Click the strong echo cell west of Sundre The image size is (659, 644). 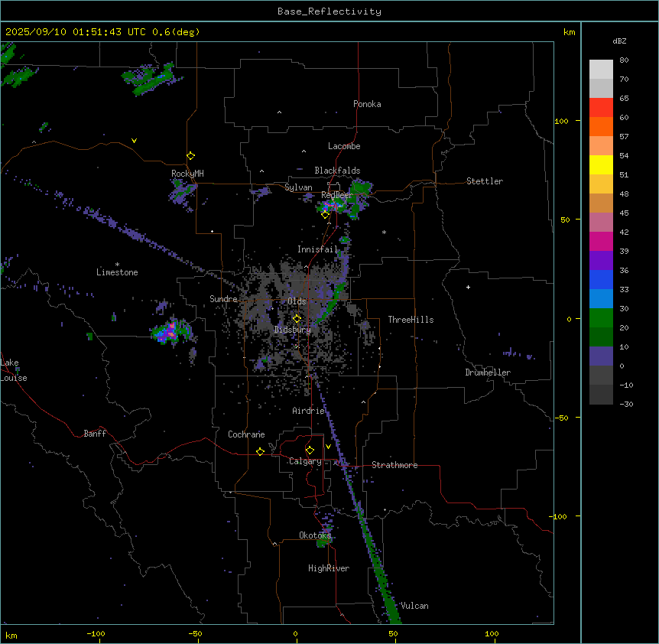click(x=171, y=331)
